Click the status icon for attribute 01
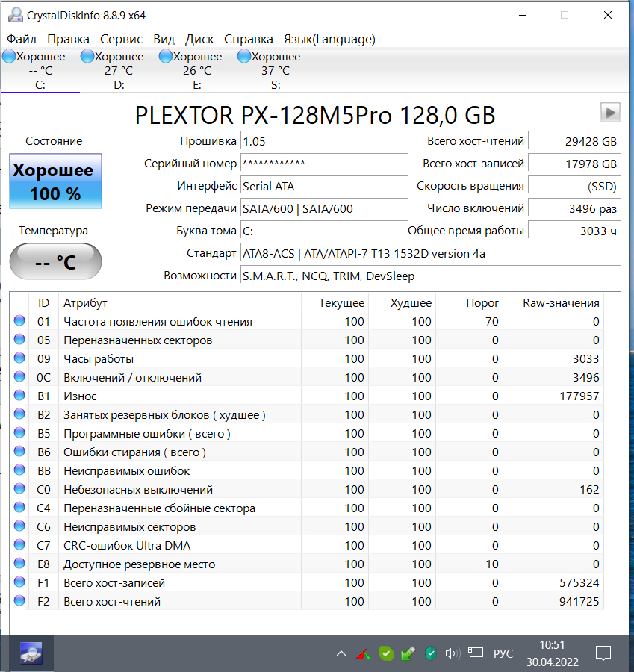 pyautogui.click(x=19, y=320)
